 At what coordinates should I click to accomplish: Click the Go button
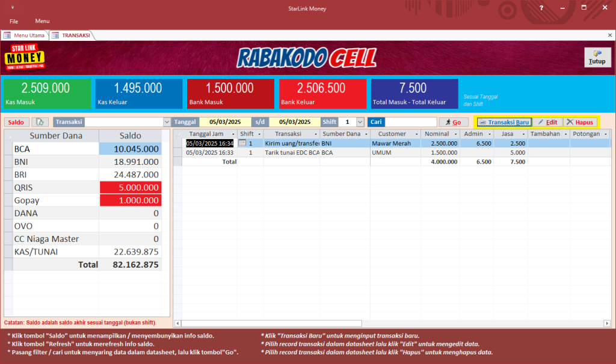click(x=454, y=122)
